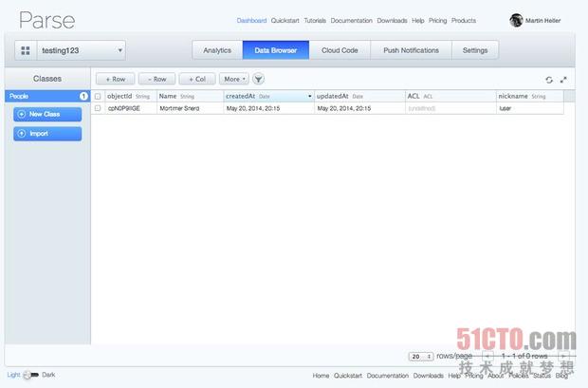Open the Settings tab
This screenshot has width=588, height=388.
coord(475,50)
